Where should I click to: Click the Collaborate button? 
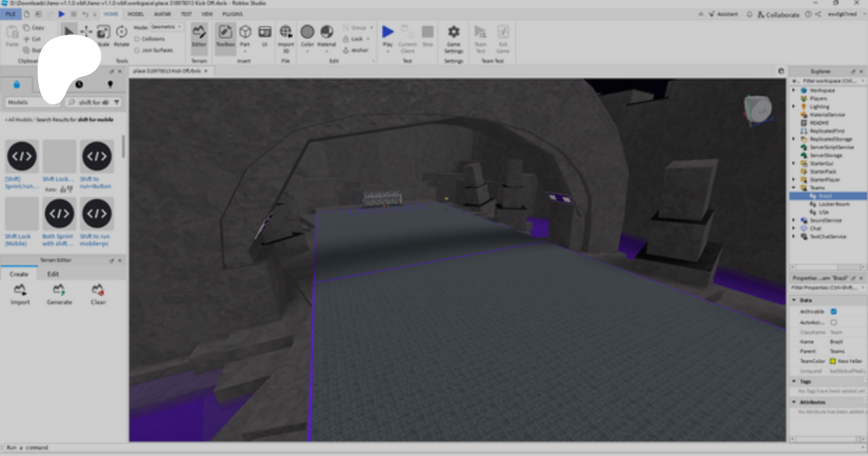coord(778,14)
